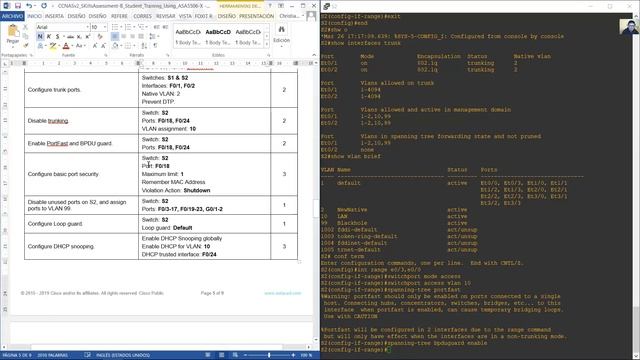Switch to the VISTA ribbon tab
Image resolution: width=640 pixels, height=360 pixels.
point(185,16)
